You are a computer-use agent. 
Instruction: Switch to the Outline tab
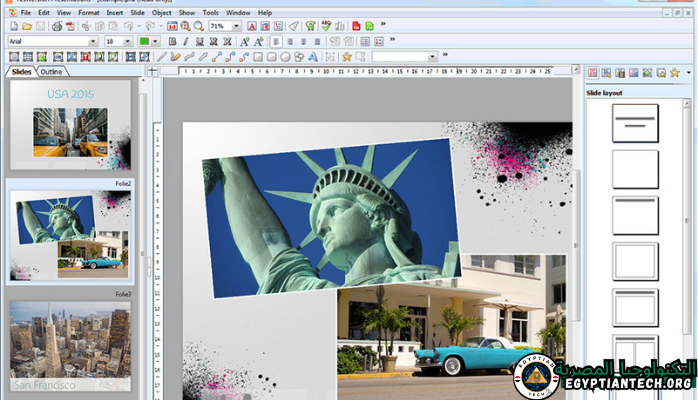(51, 72)
